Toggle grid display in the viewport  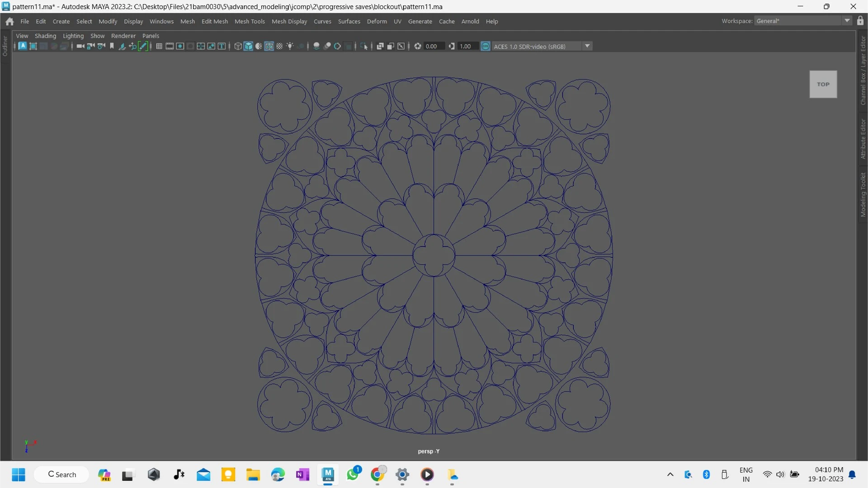pyautogui.click(x=159, y=46)
